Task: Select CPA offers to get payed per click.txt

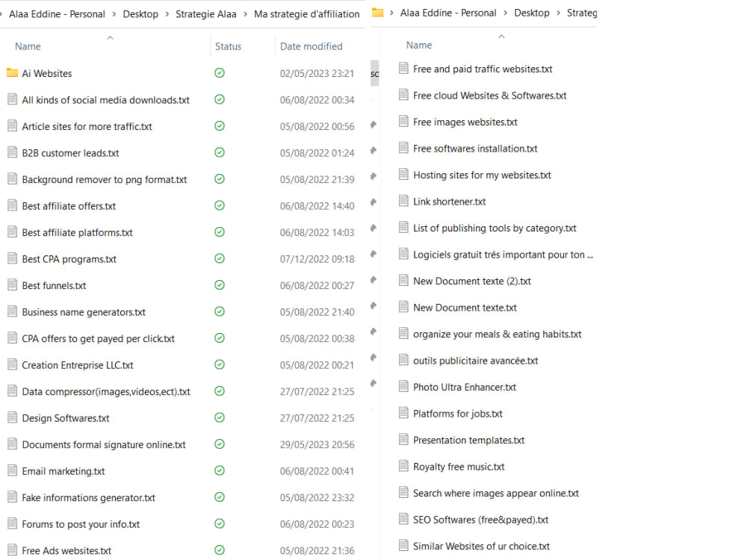Action: pos(98,338)
